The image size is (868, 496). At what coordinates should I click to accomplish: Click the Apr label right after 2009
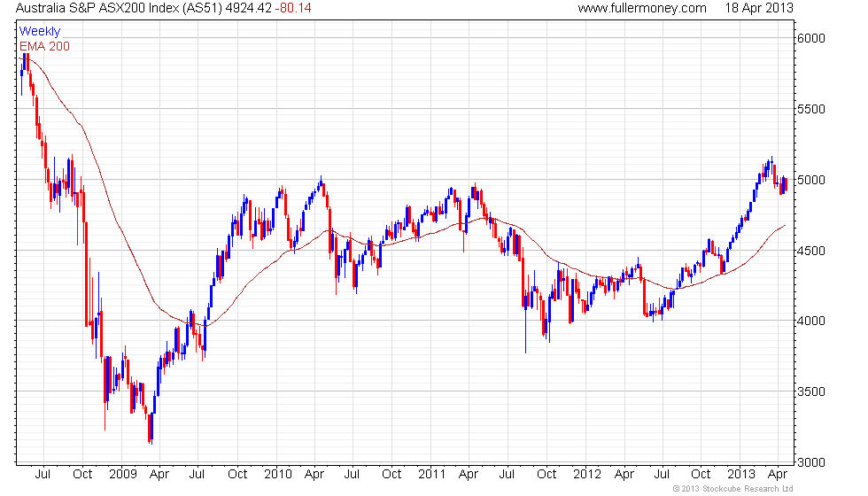point(159,475)
